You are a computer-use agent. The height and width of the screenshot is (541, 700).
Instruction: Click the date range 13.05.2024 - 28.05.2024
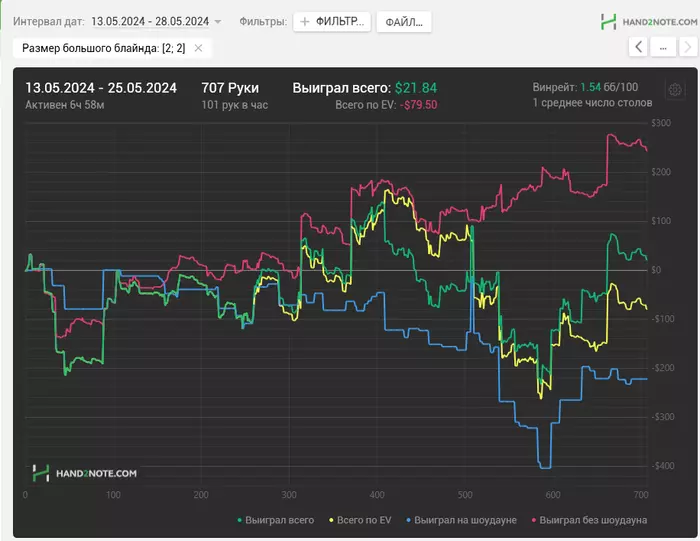tap(150, 21)
